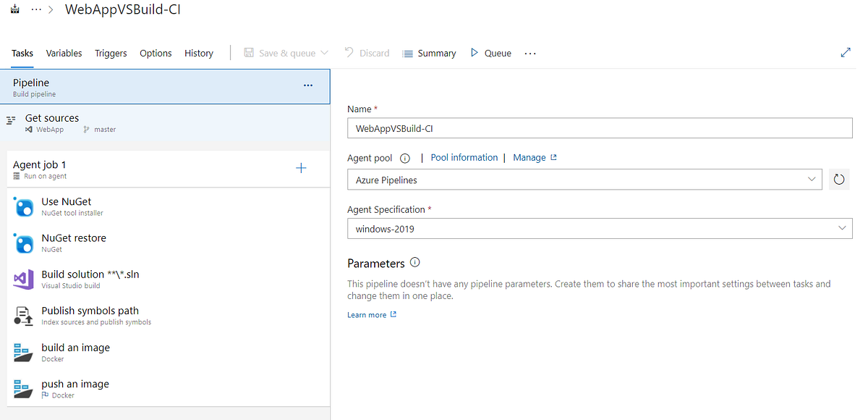Click the Agent pool info icon
868x420 pixels.
[405, 157]
